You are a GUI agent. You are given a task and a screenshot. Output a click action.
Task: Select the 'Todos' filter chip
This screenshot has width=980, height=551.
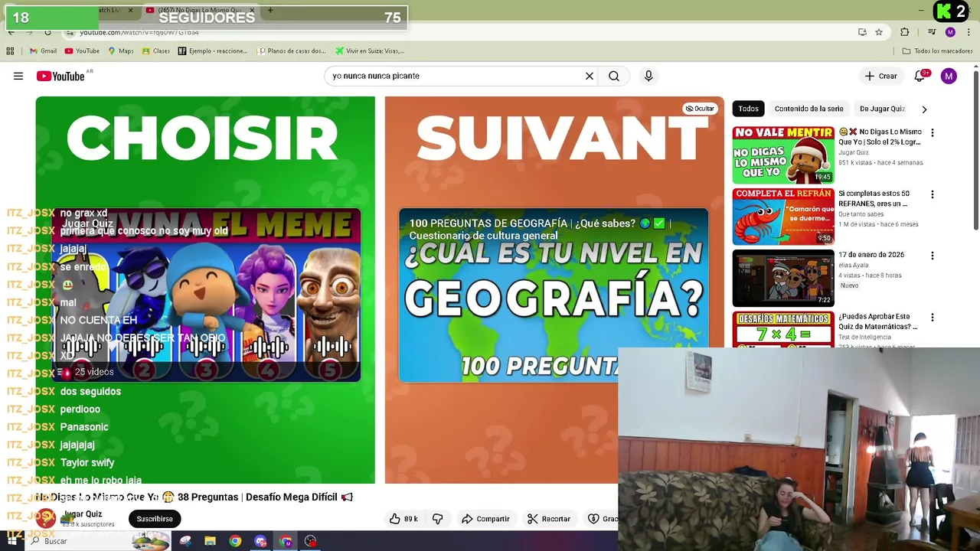(749, 109)
